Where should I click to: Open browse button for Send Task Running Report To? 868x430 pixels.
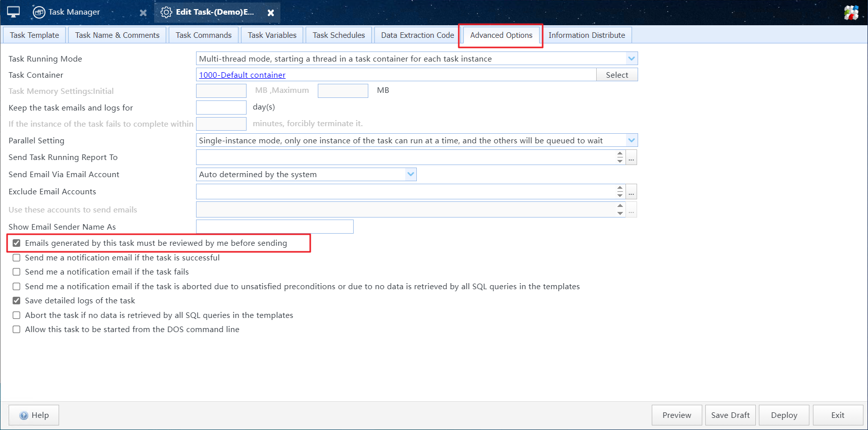pos(631,157)
